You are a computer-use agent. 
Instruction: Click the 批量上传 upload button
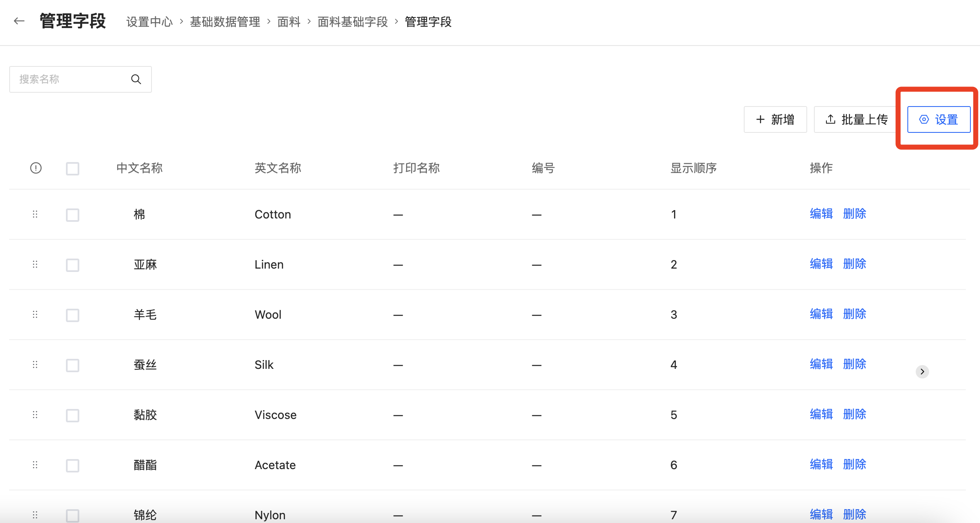pyautogui.click(x=856, y=119)
